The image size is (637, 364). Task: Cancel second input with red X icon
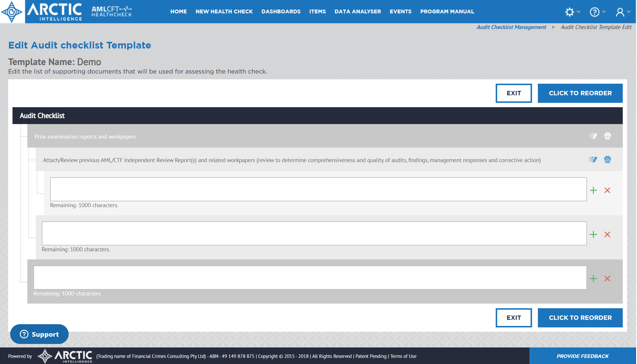[x=607, y=234]
